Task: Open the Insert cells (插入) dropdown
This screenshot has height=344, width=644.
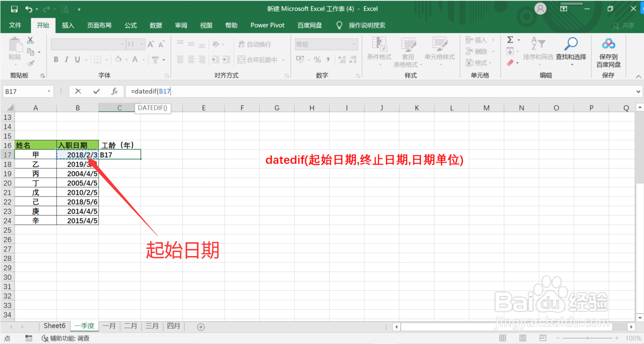Action: (493, 40)
